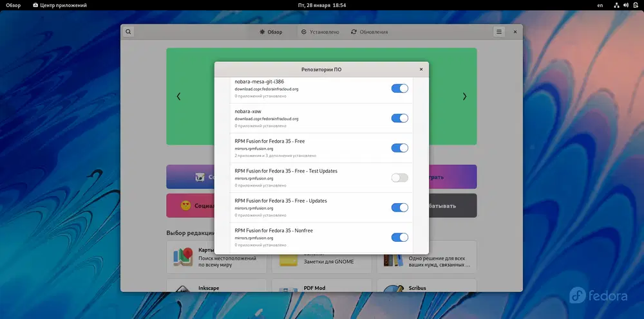Close the Репозитории ПО dialog

421,69
